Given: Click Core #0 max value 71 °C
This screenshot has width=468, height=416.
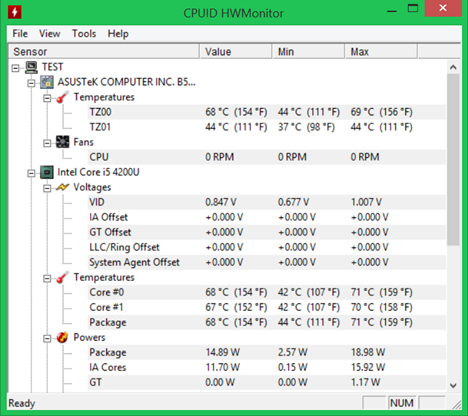Looking at the screenshot, I should (x=381, y=292).
